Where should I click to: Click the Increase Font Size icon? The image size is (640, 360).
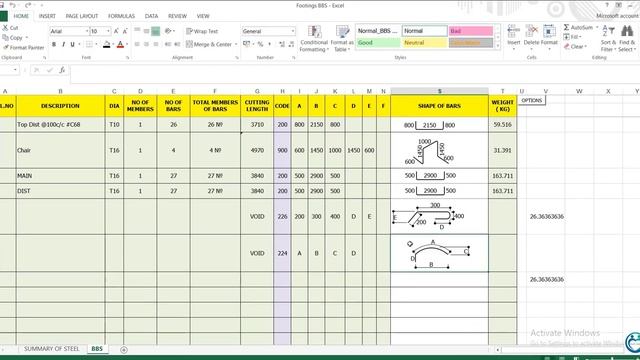pyautogui.click(x=116, y=31)
